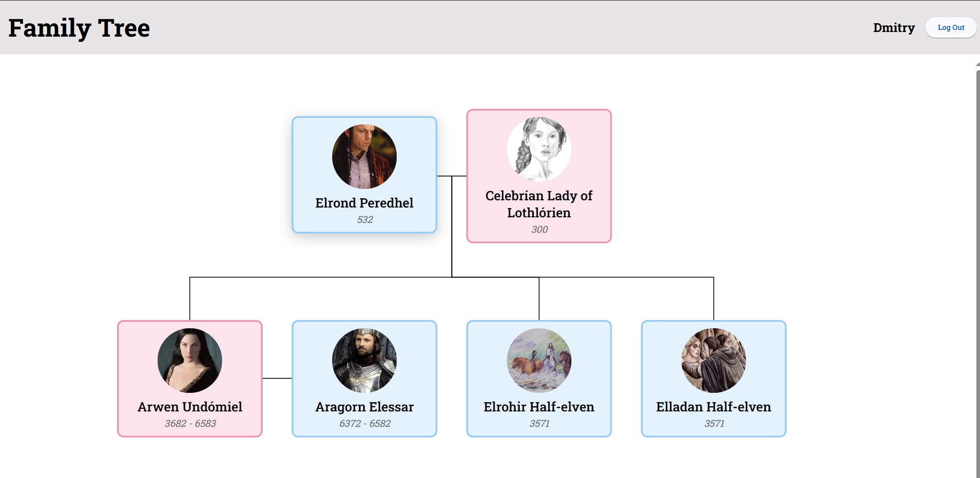980x478 pixels.
Task: Click Elladan Half-elven's painted portrait
Action: (x=713, y=360)
